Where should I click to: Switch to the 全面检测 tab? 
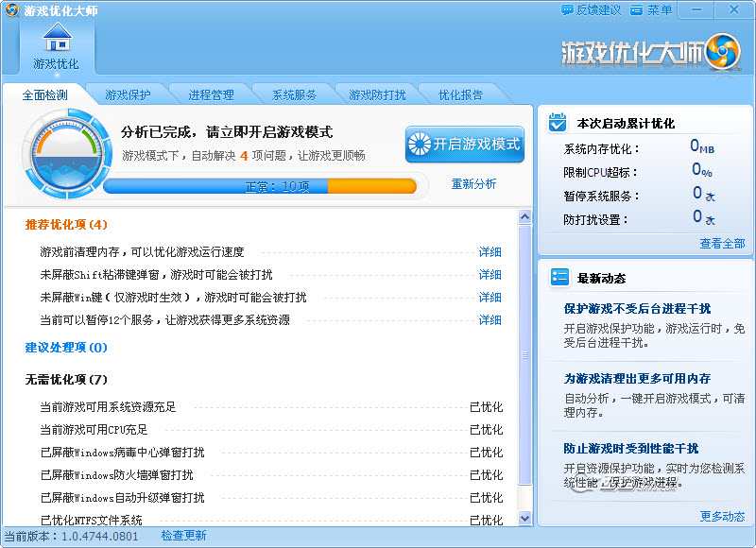44,94
